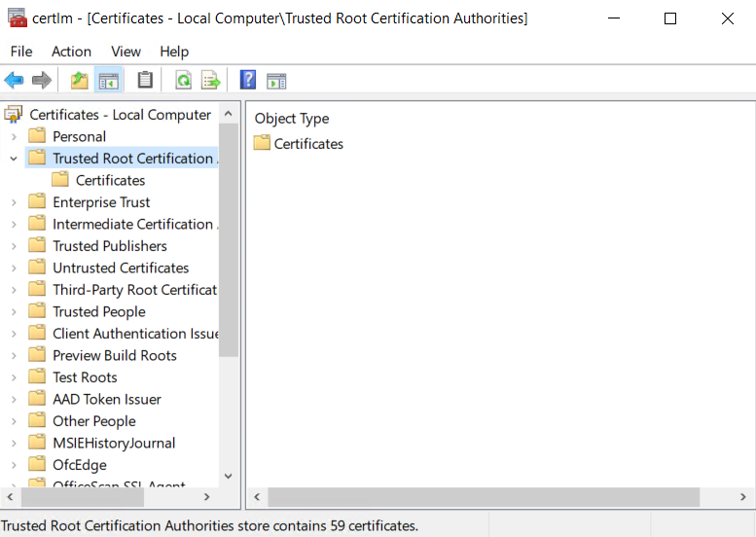Click right pane horizontal scroll right arrow
Screen dimensions: 756x537
pos(743,496)
